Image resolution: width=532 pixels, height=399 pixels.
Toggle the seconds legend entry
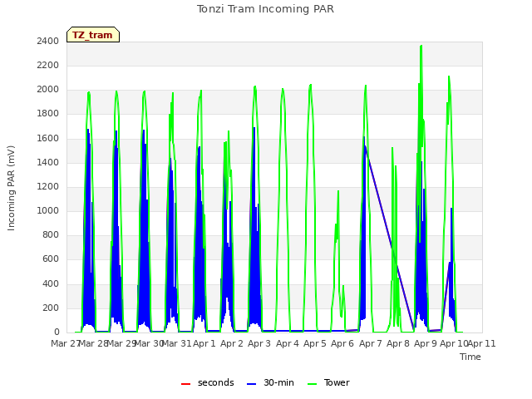tap(207, 382)
